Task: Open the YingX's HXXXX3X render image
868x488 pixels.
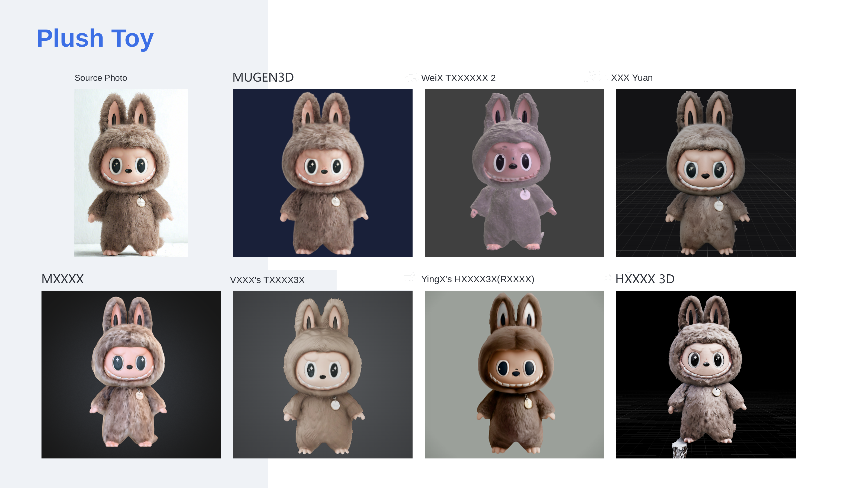Action: [x=514, y=374]
